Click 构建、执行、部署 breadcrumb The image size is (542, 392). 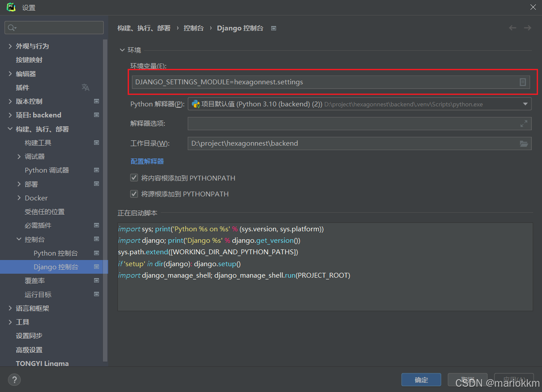click(x=144, y=28)
